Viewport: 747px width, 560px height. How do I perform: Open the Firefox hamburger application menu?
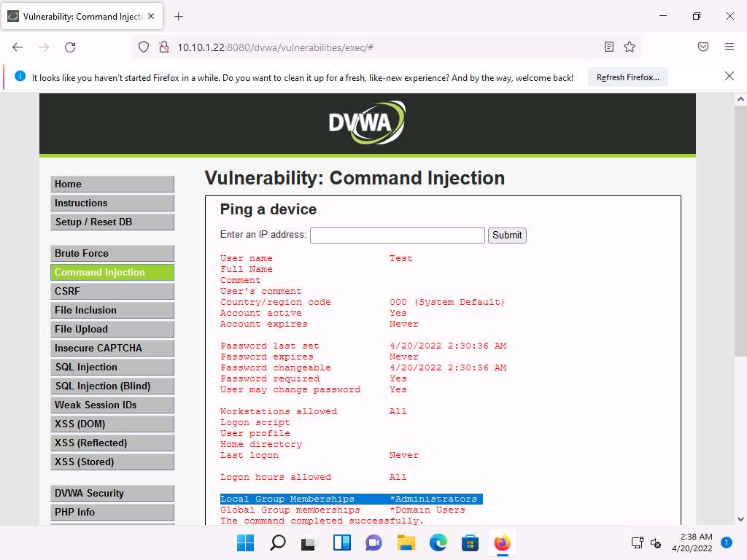click(x=729, y=47)
